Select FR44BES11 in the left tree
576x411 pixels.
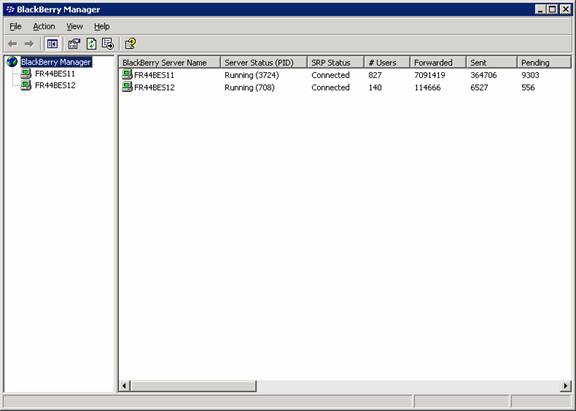point(55,74)
